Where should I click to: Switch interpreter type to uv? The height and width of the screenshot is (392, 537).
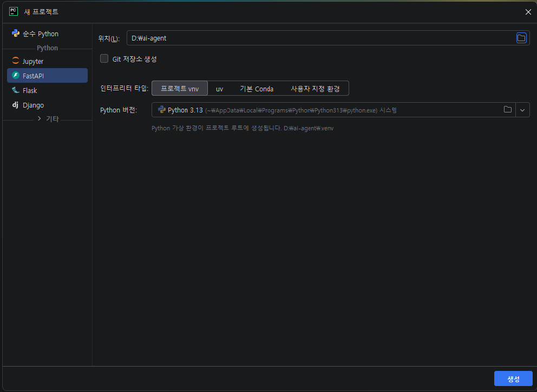[219, 88]
